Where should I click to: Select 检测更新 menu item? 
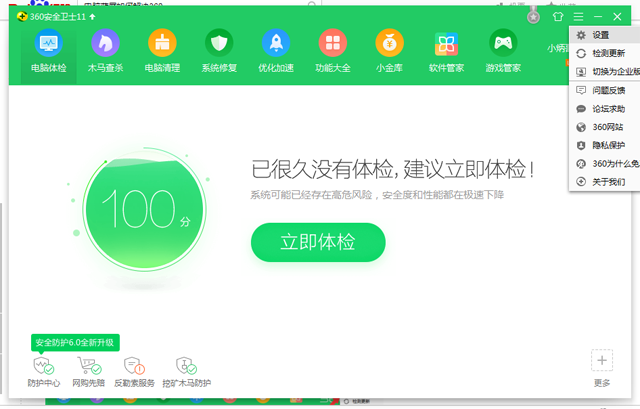tap(604, 53)
